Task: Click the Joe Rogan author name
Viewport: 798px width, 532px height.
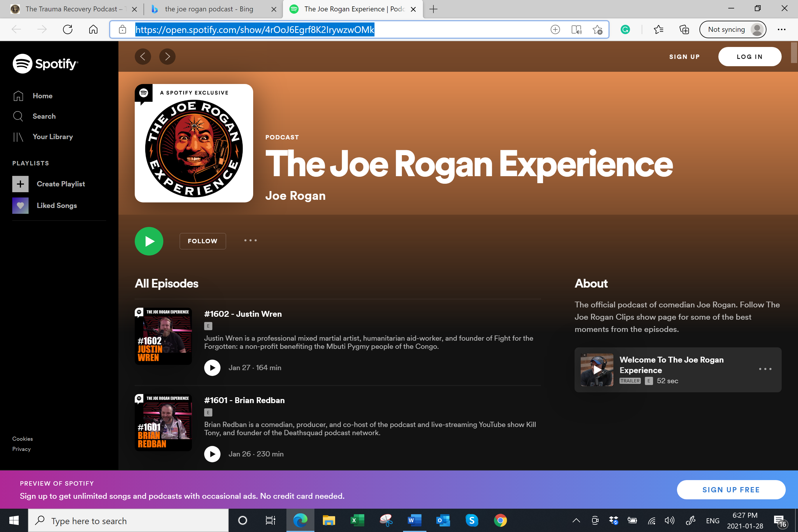Action: click(x=295, y=196)
